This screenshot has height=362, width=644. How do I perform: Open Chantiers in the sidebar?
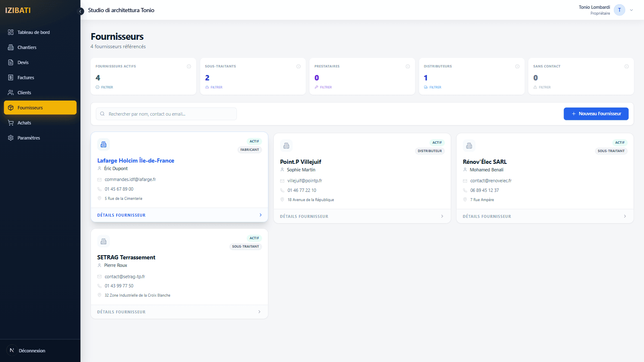pos(27,47)
